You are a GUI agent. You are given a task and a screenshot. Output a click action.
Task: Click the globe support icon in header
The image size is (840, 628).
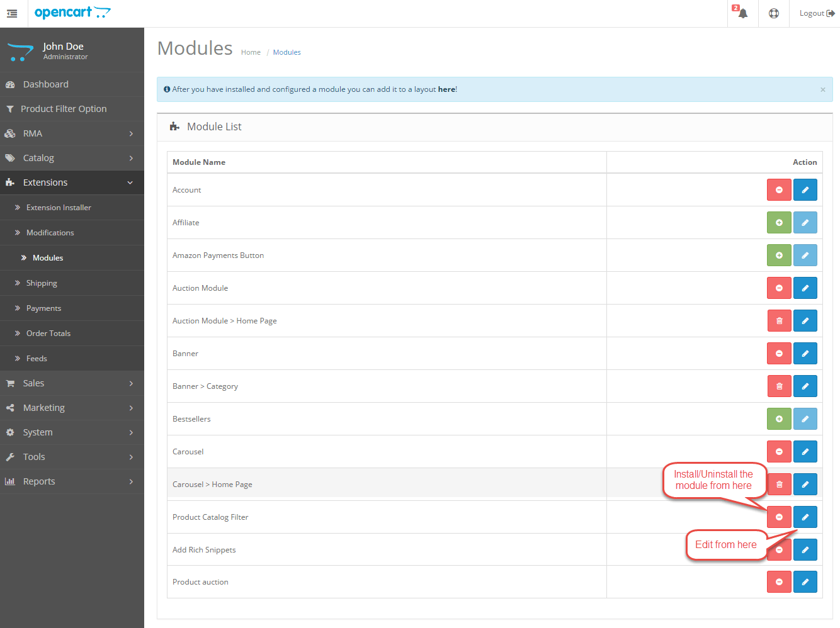tap(773, 13)
